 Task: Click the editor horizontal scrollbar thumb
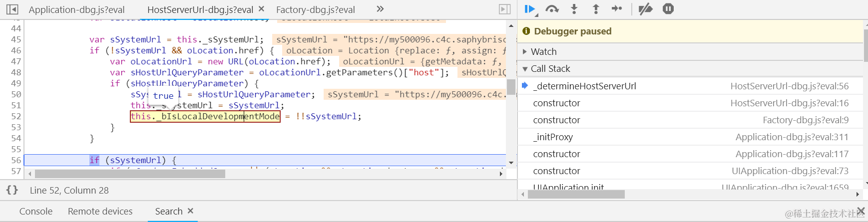pos(130,174)
